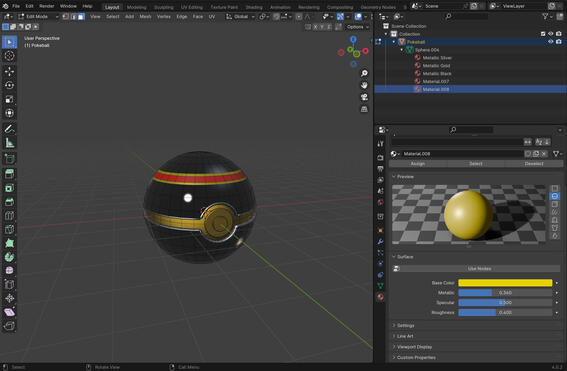567x371 pixels.
Task: Select the Measure tool
Action: pos(9,143)
